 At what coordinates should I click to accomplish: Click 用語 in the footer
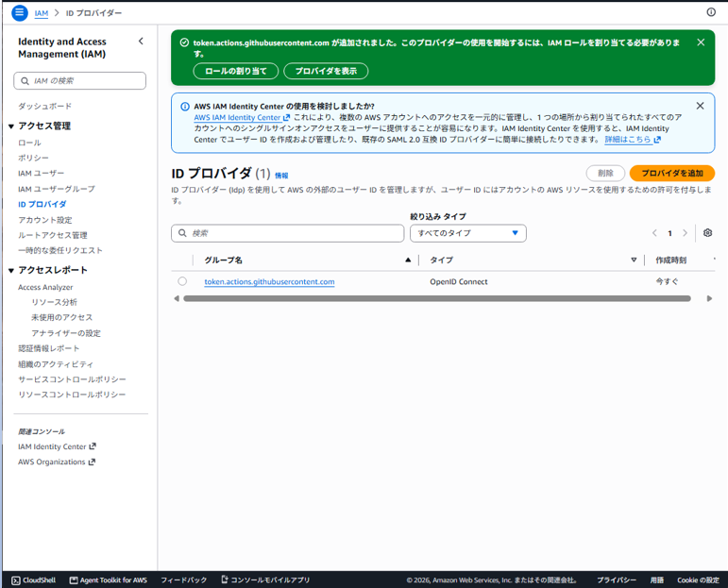click(x=656, y=580)
